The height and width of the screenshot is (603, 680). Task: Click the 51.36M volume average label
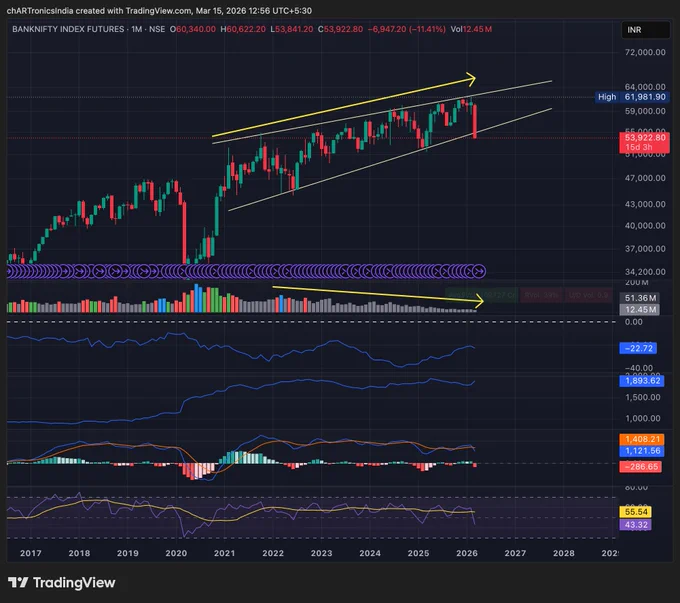(x=640, y=298)
